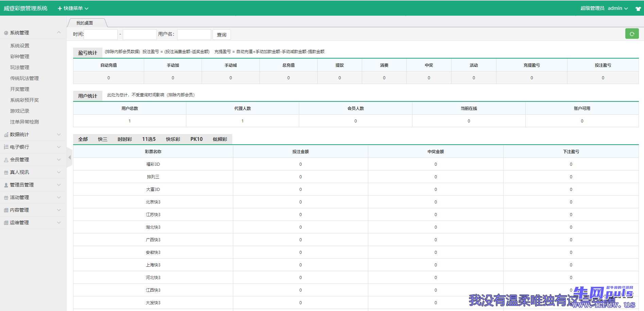Click the 充提盈亏 column header
Screen dimensions: 644x311
(532, 65)
